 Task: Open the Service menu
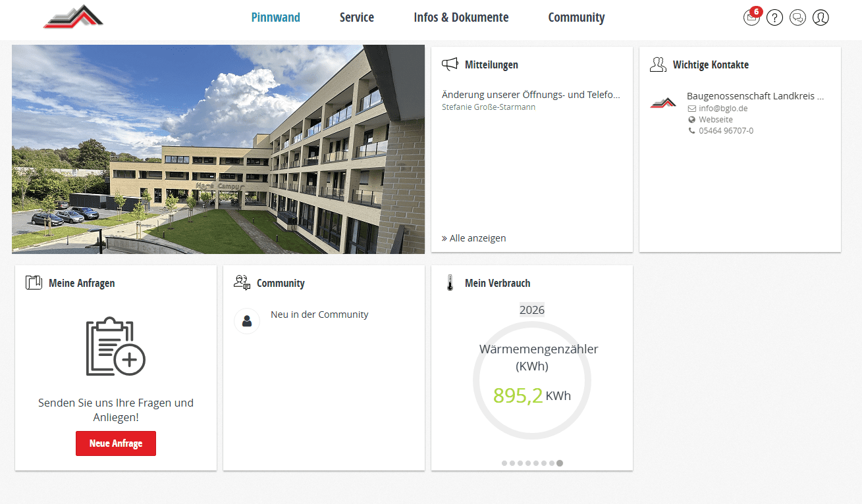tap(356, 18)
